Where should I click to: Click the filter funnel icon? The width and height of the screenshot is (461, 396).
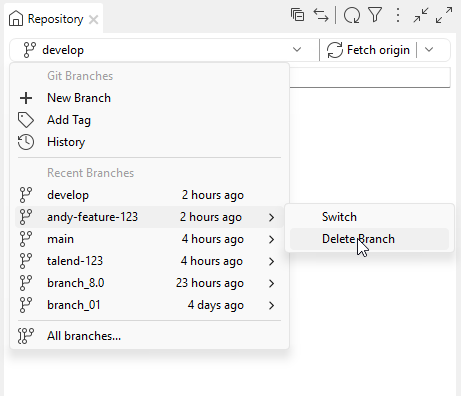click(375, 15)
